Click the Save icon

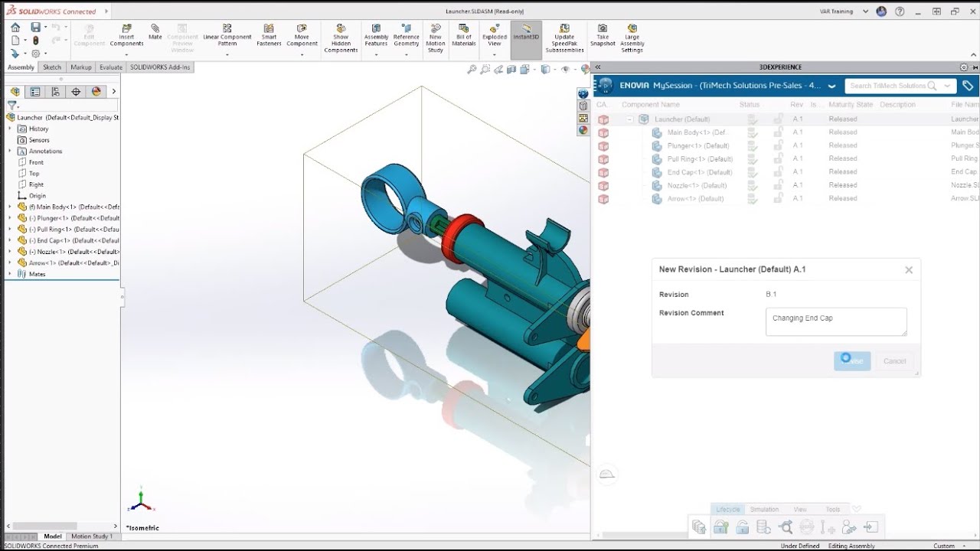pos(35,28)
